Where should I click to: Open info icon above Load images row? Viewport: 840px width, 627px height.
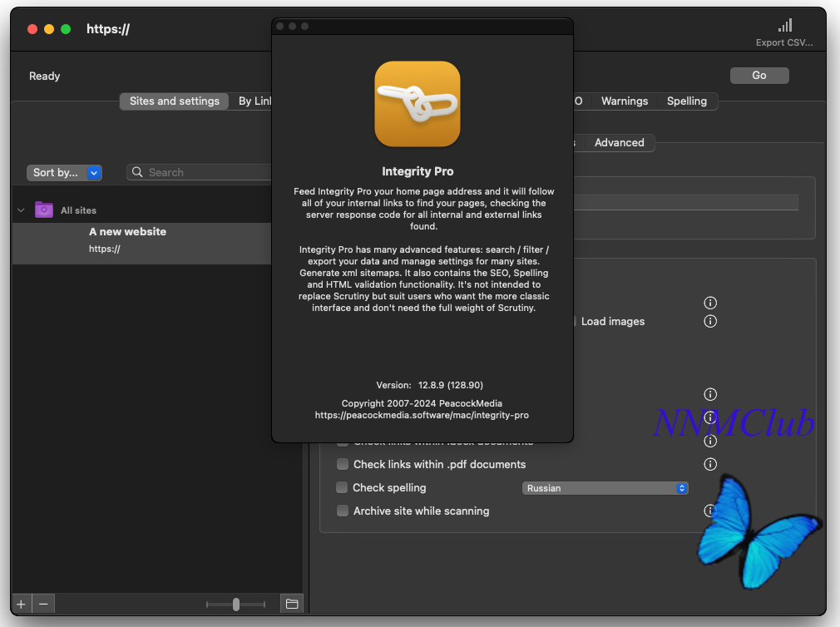[709, 303]
